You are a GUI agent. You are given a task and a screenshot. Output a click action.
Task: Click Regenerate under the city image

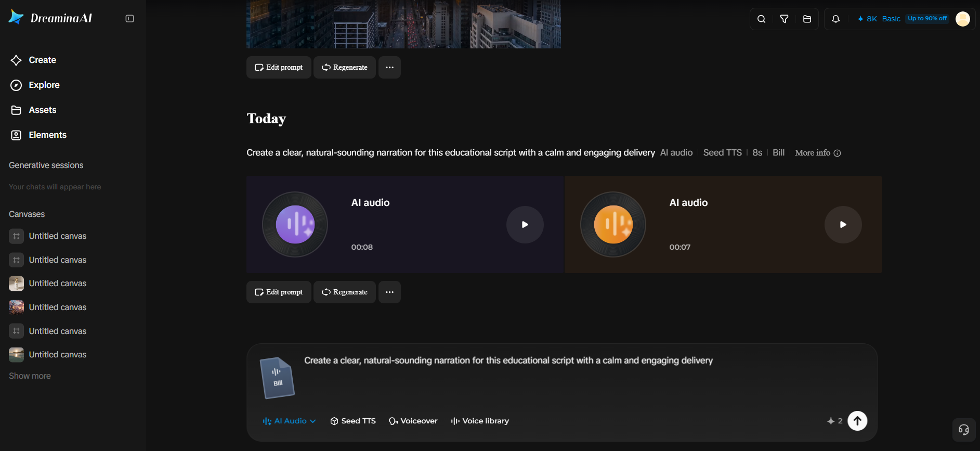point(345,68)
